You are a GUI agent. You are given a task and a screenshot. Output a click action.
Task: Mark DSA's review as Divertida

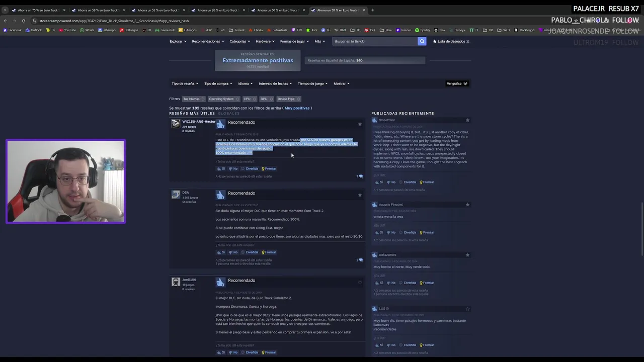(250, 252)
